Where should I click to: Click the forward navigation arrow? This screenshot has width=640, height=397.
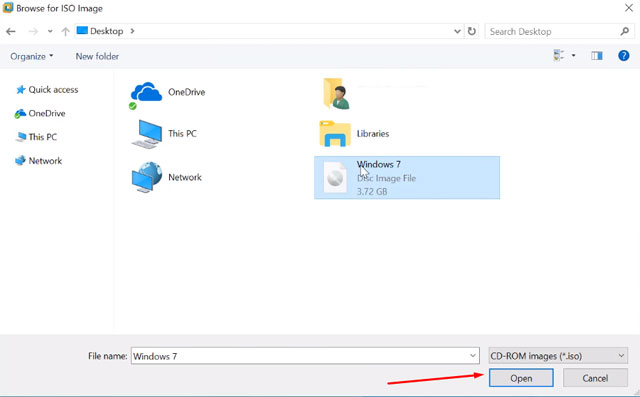point(33,31)
